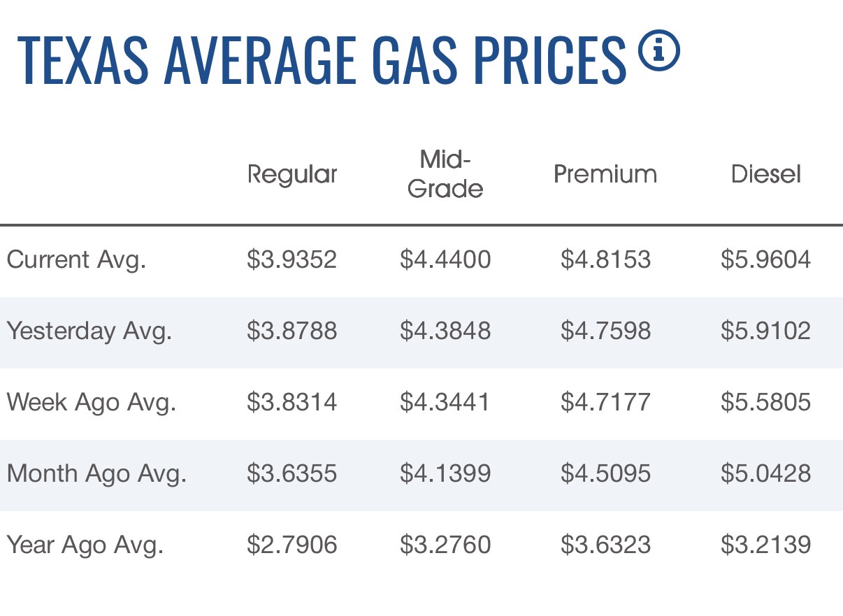Viewport: 843px width, 616px height.
Task: Click the current regular price $3.9352
Action: (x=292, y=260)
